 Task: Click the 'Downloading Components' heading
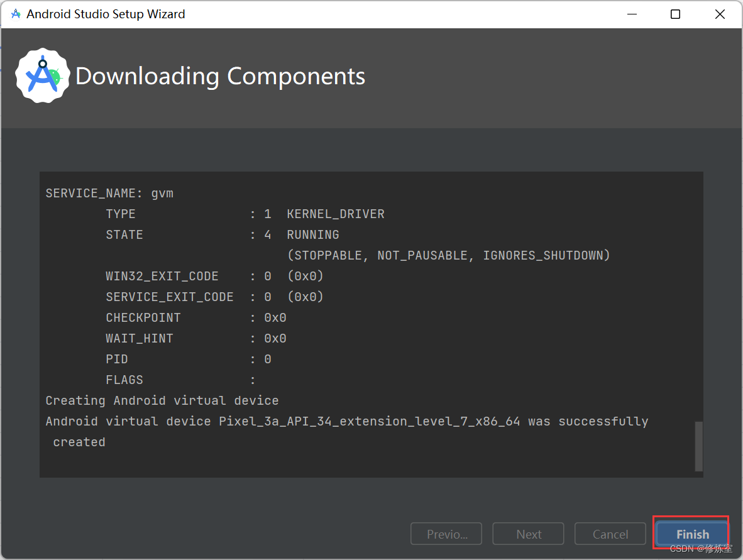(221, 76)
